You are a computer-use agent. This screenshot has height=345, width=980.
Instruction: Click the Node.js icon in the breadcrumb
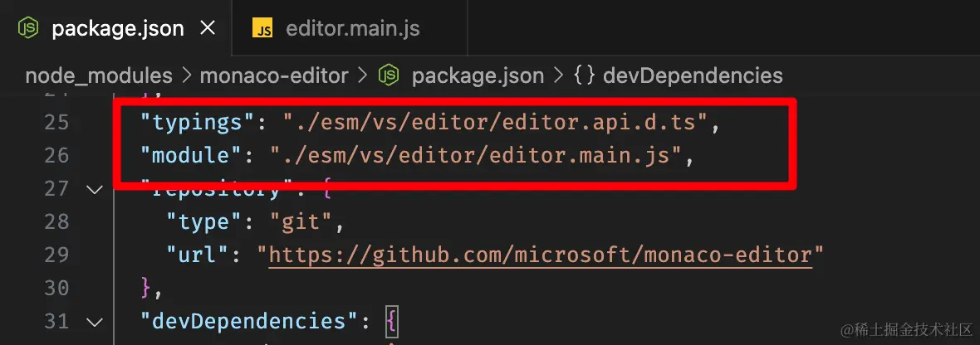388,75
